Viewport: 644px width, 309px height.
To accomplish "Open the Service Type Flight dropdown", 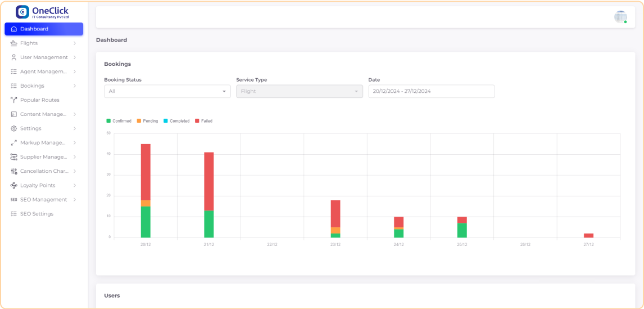I will click(300, 91).
